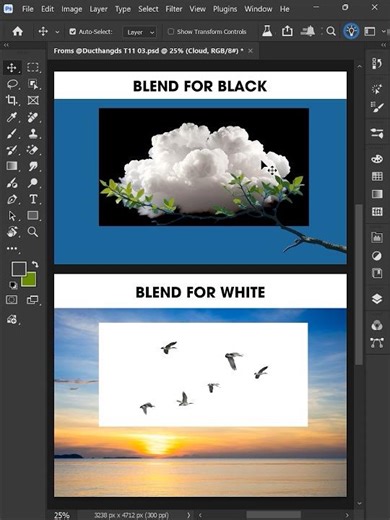Screen dimensions: 390x520
Task: Select the Horizontal Type tool
Action: pos(33,199)
